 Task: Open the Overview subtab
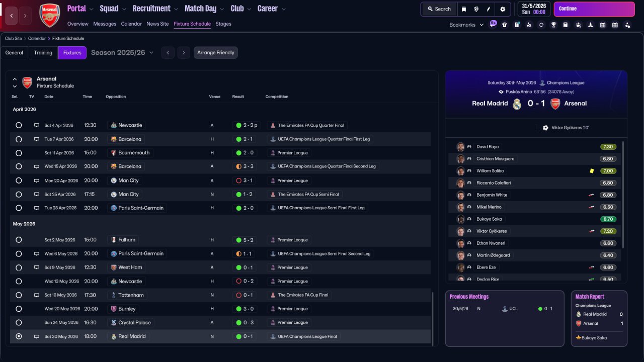pyautogui.click(x=77, y=24)
